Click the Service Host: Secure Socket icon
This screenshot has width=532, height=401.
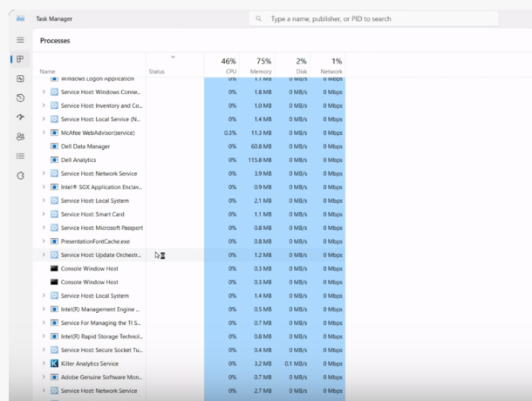pos(54,350)
